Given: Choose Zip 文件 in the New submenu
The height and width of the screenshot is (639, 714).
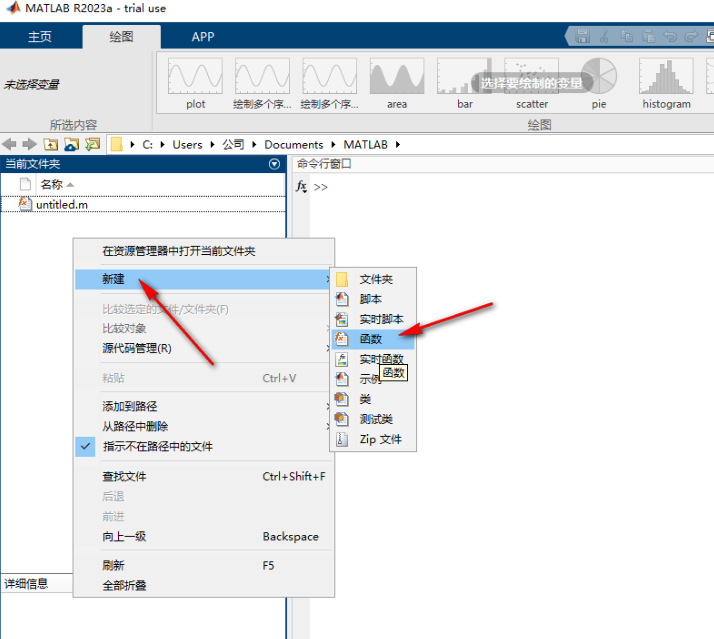Looking at the screenshot, I should 373,440.
